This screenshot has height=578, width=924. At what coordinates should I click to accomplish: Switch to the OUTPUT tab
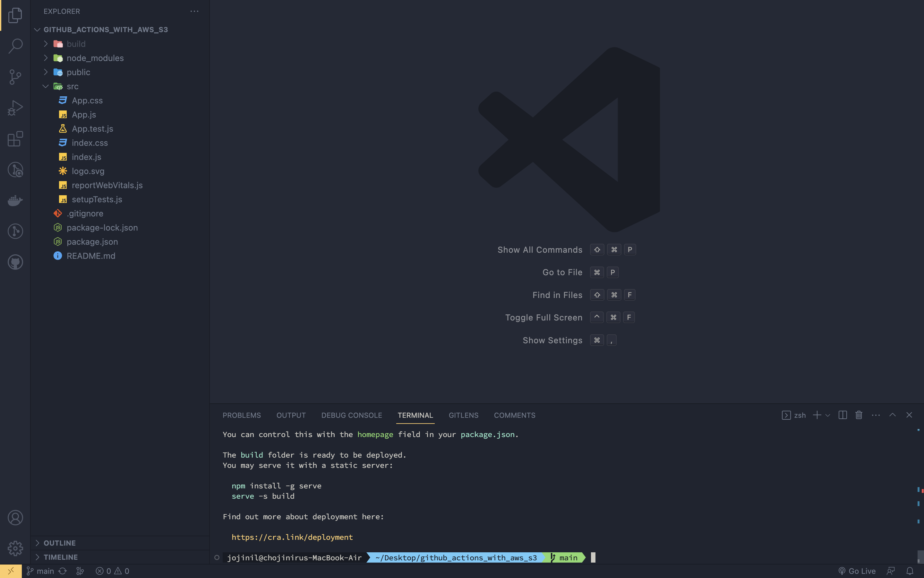click(x=291, y=415)
